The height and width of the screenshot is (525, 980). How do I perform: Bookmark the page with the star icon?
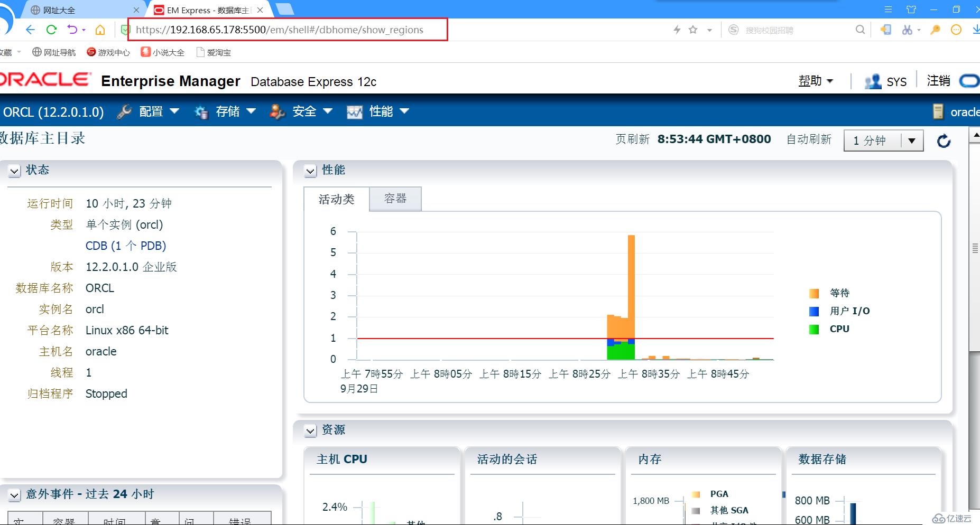(693, 30)
